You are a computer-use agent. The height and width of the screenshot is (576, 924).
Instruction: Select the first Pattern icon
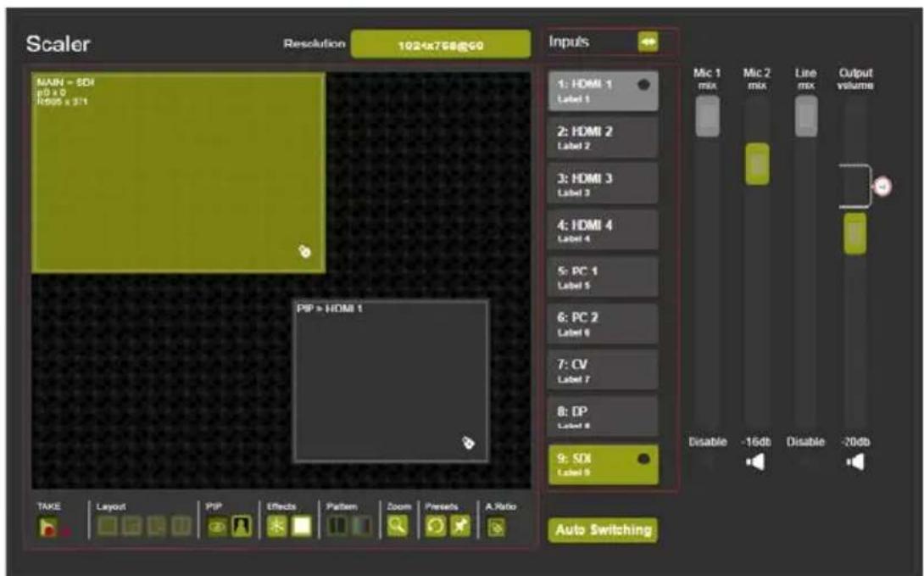pos(337,526)
